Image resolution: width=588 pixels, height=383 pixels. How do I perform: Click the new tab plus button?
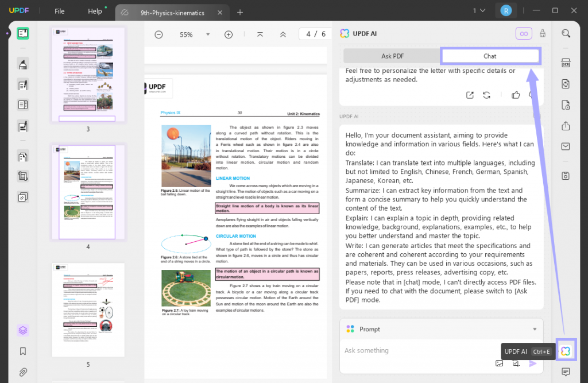tap(240, 12)
